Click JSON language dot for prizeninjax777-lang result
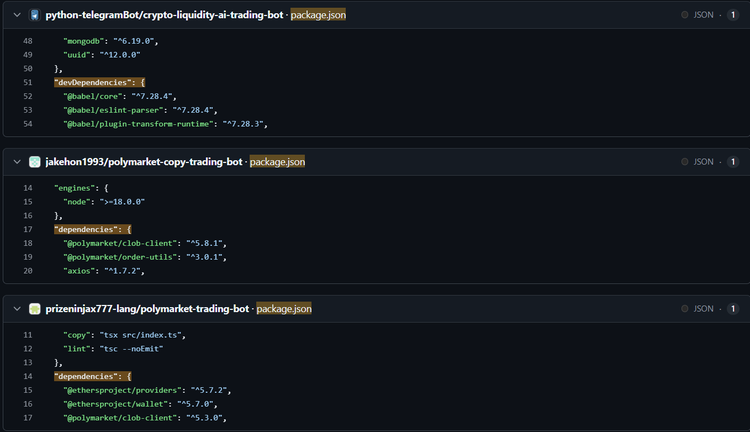The image size is (750, 432). (x=684, y=309)
